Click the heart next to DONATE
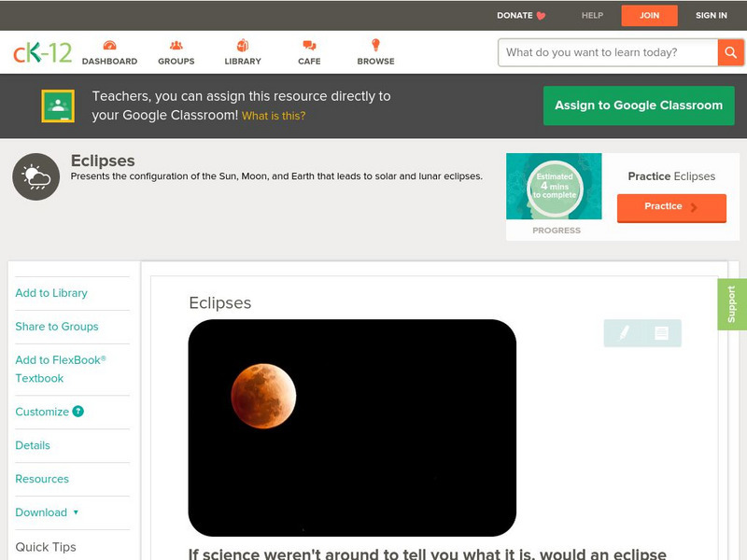Image resolution: width=747 pixels, height=560 pixels. pyautogui.click(x=539, y=15)
